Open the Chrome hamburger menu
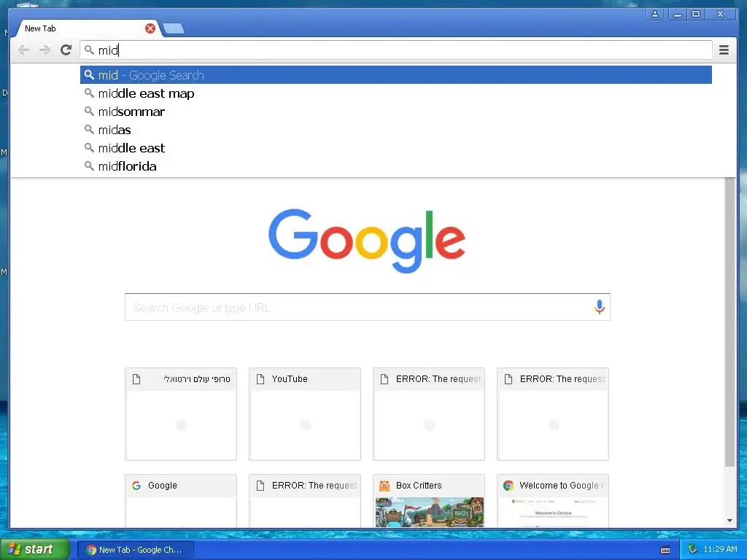747x560 pixels. tap(724, 50)
